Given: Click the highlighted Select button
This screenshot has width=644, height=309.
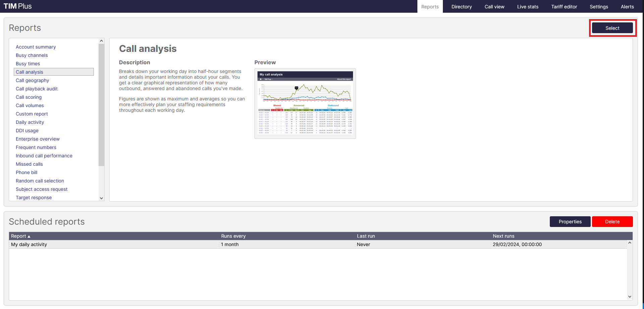Looking at the screenshot, I should tap(612, 28).
